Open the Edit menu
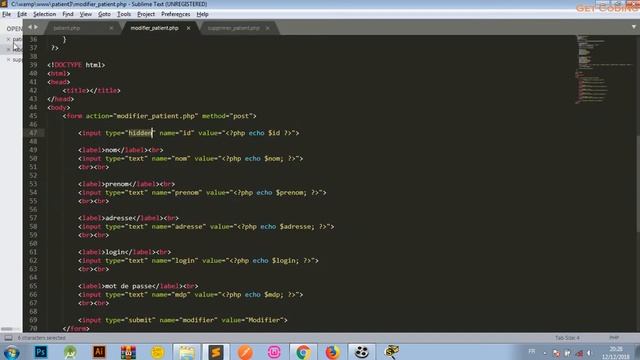The image size is (640, 360). [22, 14]
